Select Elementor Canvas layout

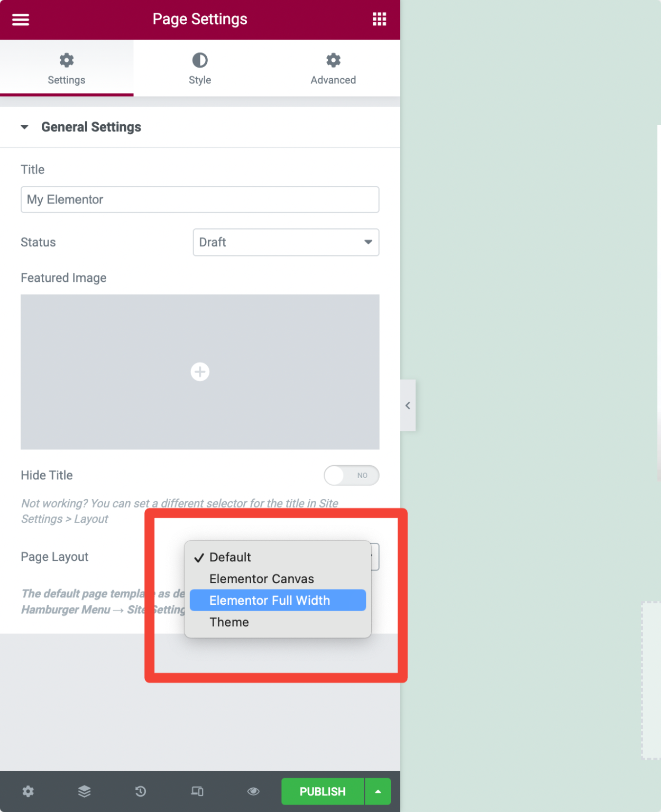[261, 578]
